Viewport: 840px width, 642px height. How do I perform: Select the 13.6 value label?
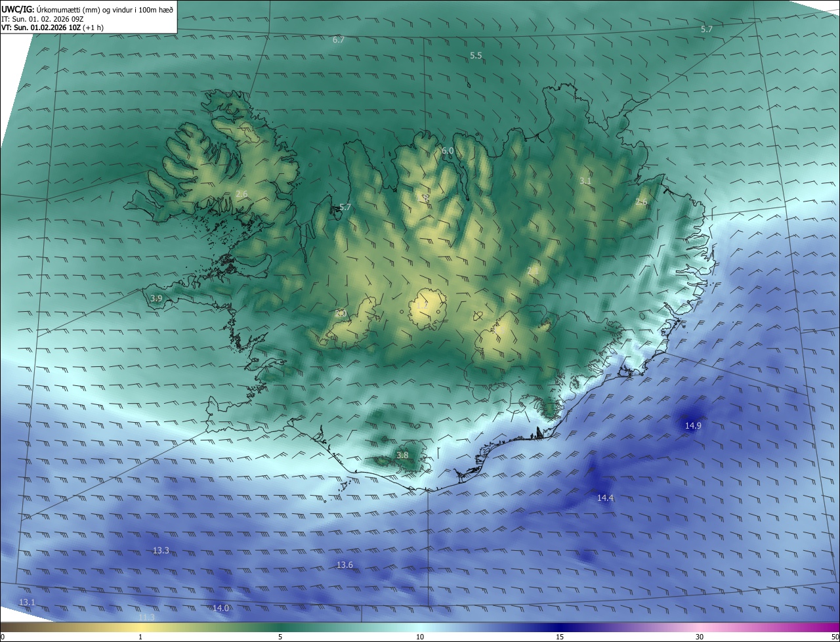pyautogui.click(x=345, y=565)
